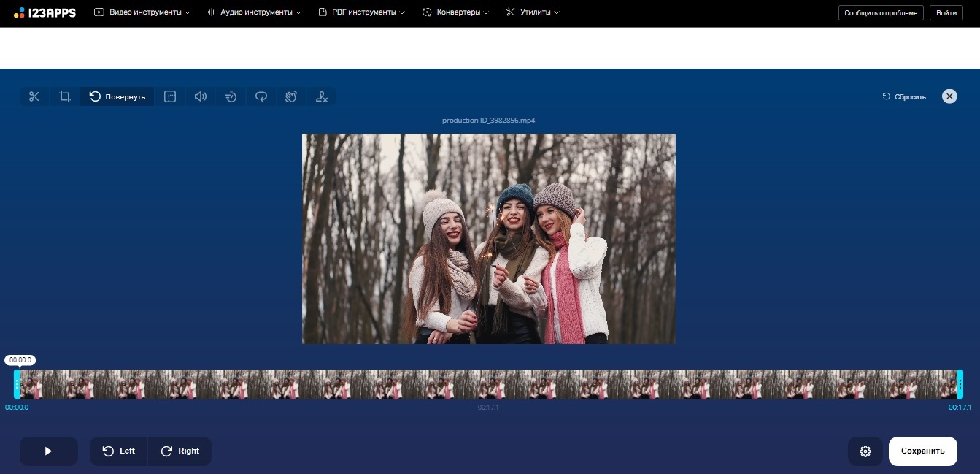The height and width of the screenshot is (474, 980).
Task: Select the scissors trim tool
Action: pos(34,96)
